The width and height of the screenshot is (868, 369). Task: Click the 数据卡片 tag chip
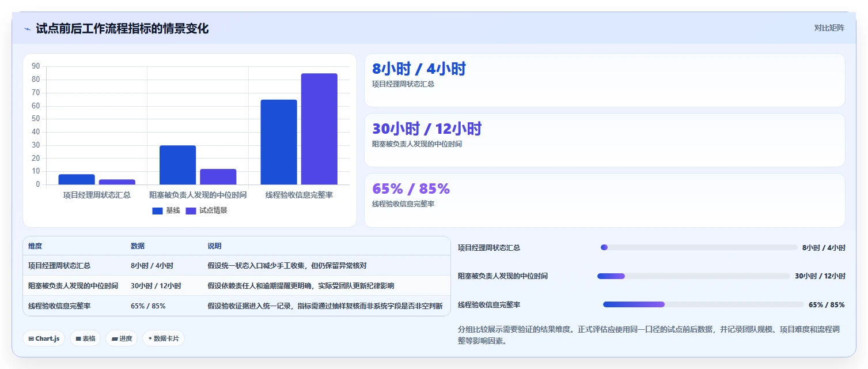pyautogui.click(x=164, y=338)
